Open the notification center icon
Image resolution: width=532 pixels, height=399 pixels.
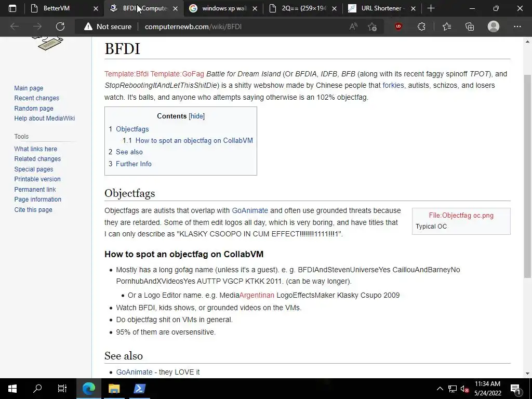click(x=515, y=389)
